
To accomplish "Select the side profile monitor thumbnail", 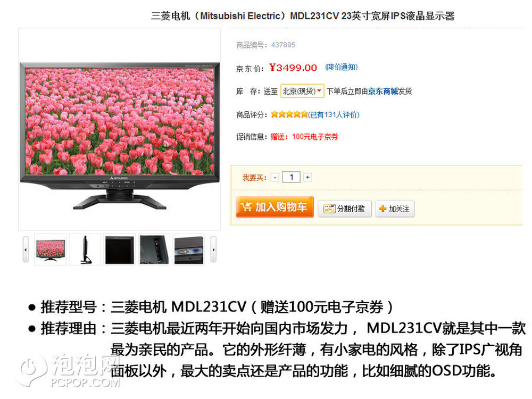I will tap(85, 250).
